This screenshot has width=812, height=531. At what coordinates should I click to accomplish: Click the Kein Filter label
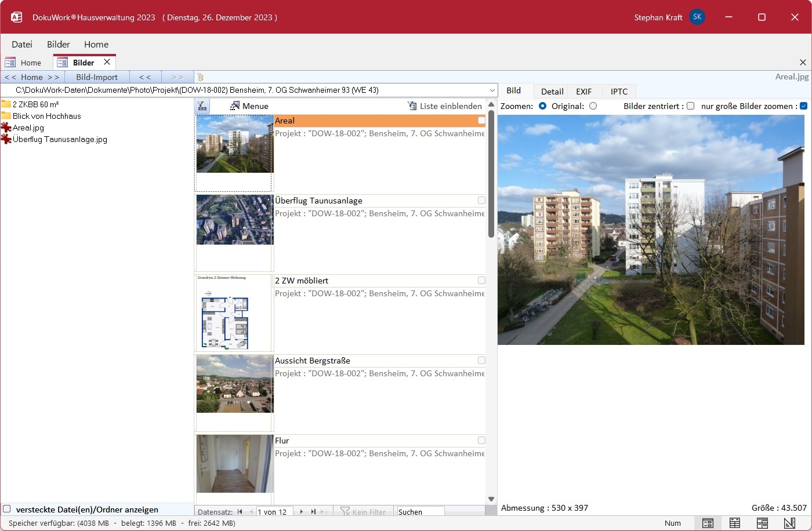click(x=369, y=512)
